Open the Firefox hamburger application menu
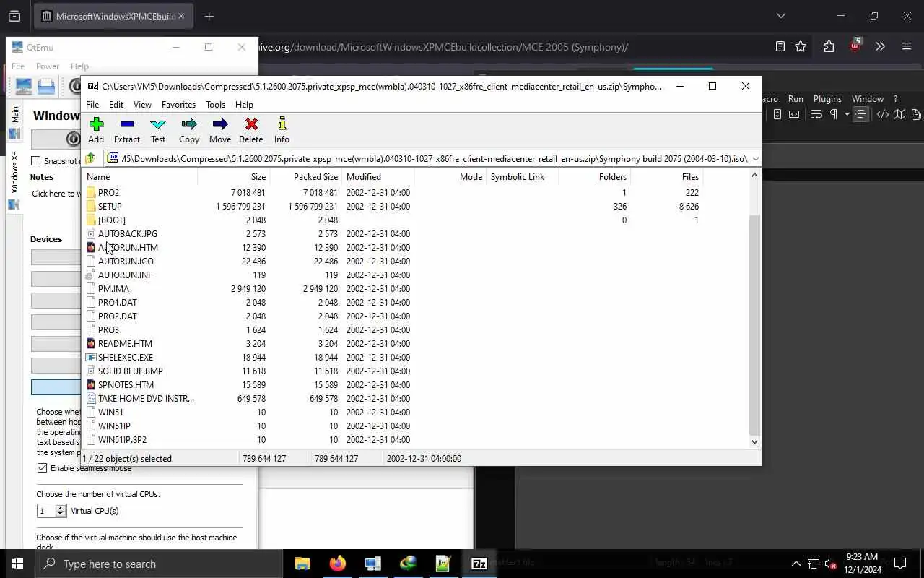The image size is (924, 578). (907, 47)
